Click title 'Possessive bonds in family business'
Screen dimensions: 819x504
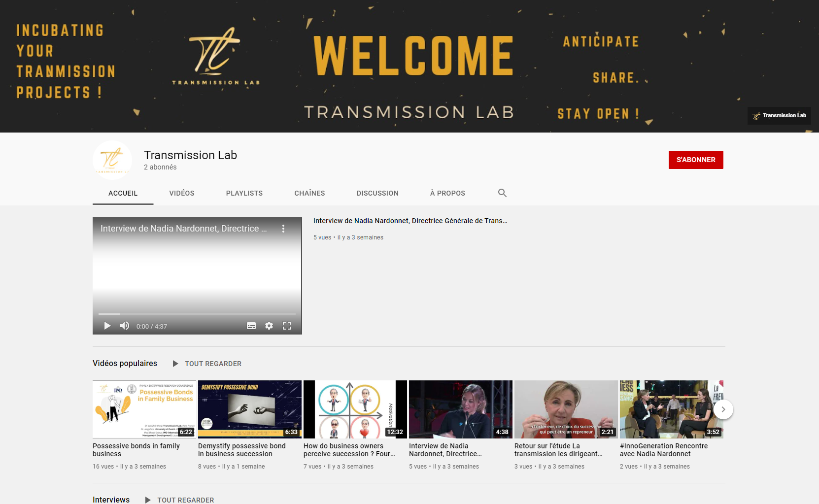click(136, 450)
